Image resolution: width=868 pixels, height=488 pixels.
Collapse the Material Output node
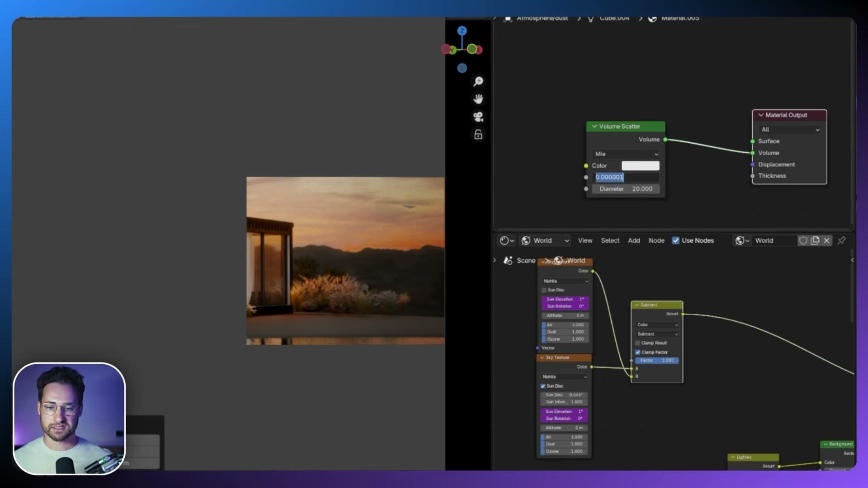[x=760, y=115]
